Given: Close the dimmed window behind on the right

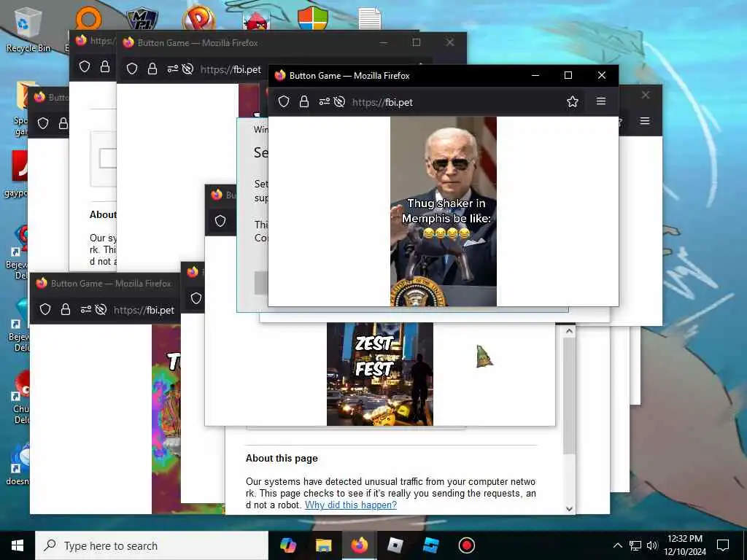Looking at the screenshot, I should pos(646,96).
